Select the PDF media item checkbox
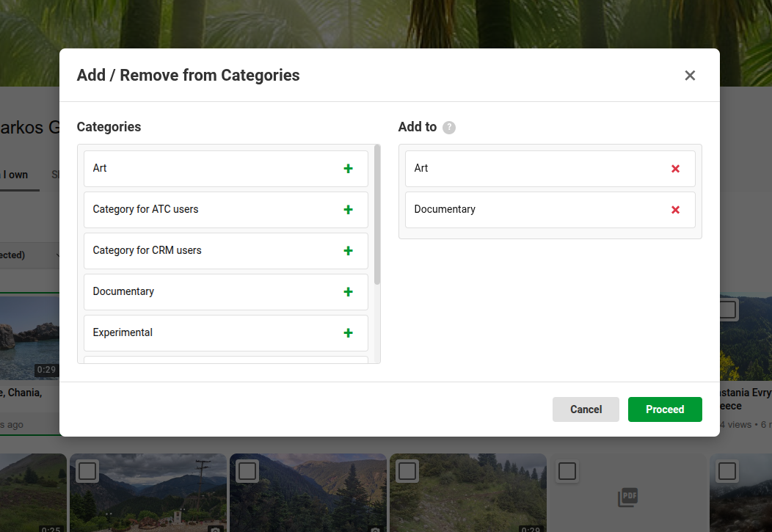This screenshot has height=532, width=772. coord(567,471)
